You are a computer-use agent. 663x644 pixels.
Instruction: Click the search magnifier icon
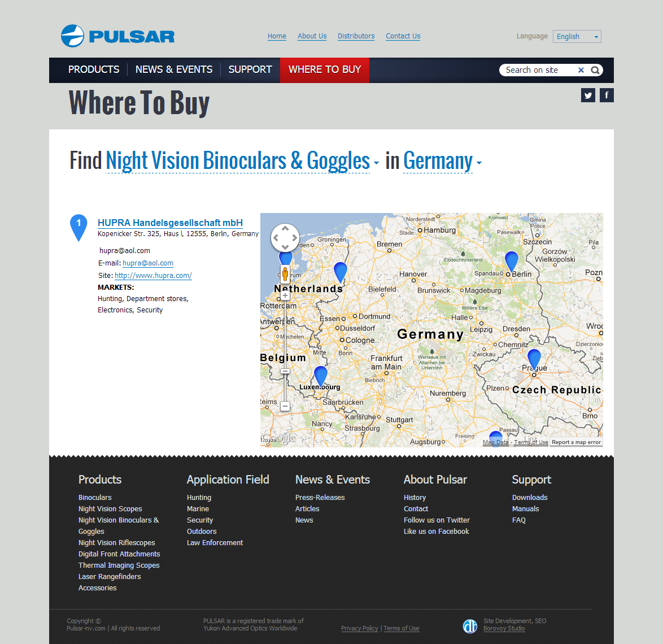tap(595, 70)
